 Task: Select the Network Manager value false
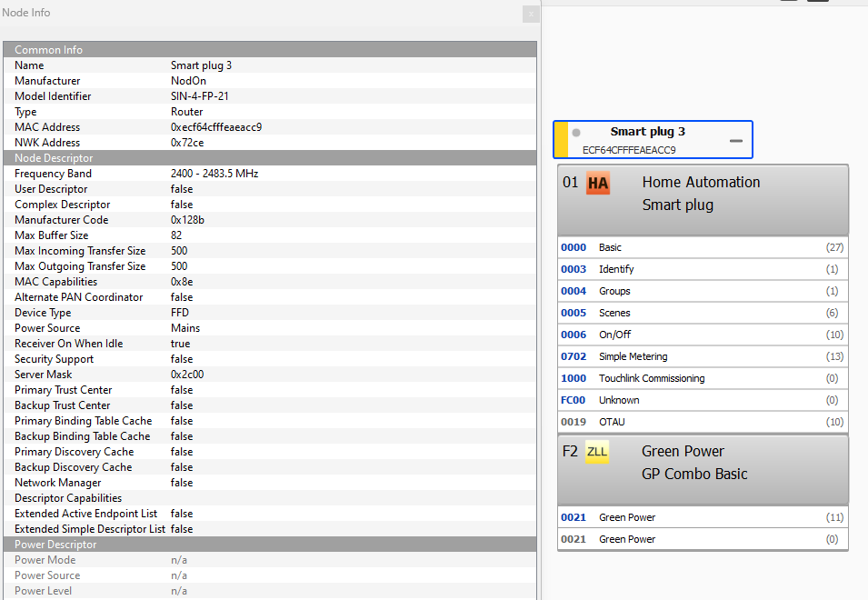182,483
